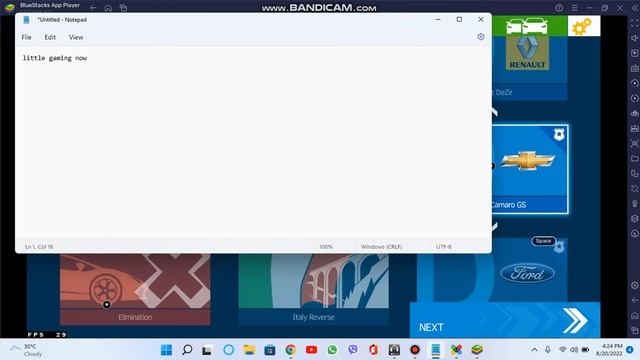Viewport: 640px width, 360px height.
Task: Open Notepad settings gear
Action: coord(481,37)
